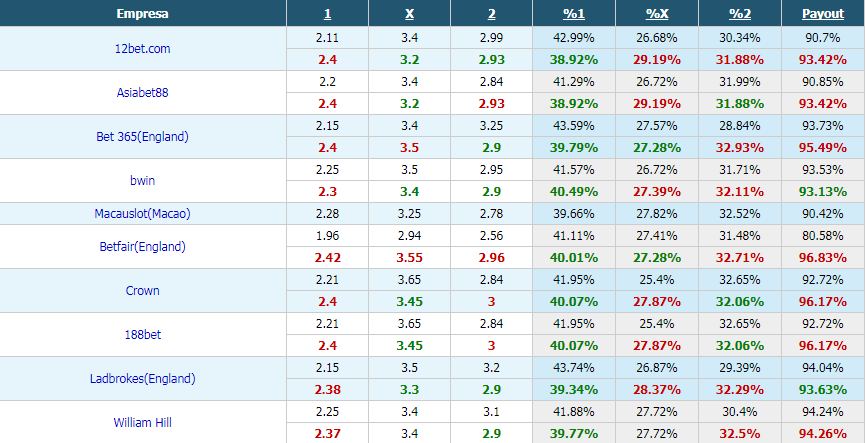Select Asiabet88 opening payout 90.85%
Image resolution: width=866 pixels, height=443 pixels.
[823, 82]
